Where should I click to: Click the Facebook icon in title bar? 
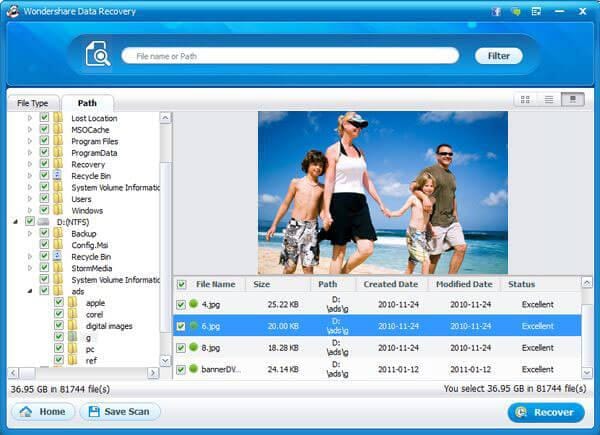(496, 11)
